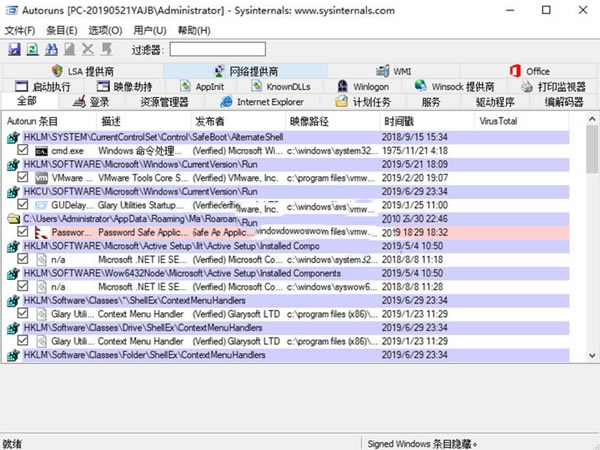Switch to the LSA 提供商 tab
This screenshot has width=600, height=450.
[x=83, y=71]
